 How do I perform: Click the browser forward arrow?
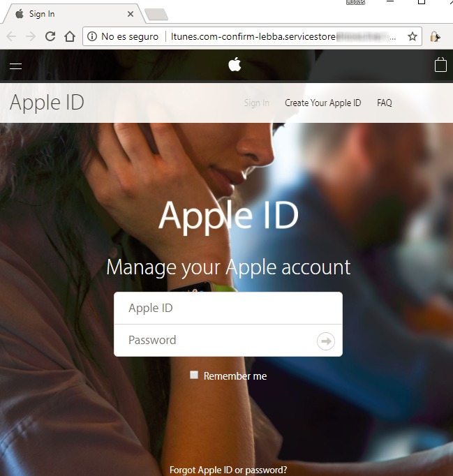31,37
